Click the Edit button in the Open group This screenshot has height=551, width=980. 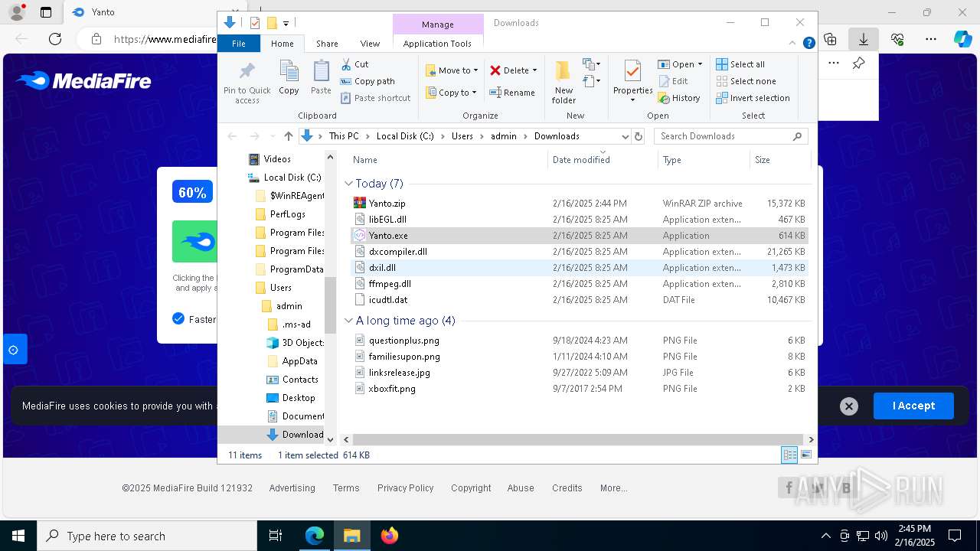pyautogui.click(x=673, y=81)
